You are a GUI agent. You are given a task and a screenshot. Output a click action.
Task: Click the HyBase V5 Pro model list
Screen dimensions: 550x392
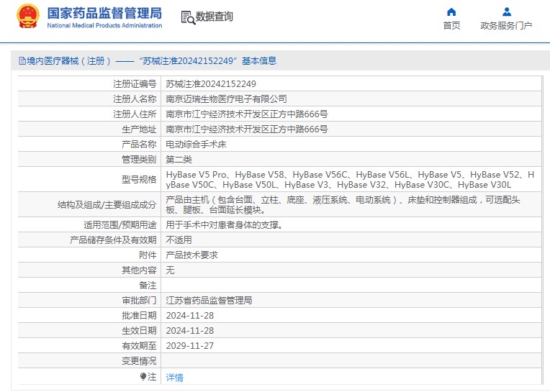point(350,179)
